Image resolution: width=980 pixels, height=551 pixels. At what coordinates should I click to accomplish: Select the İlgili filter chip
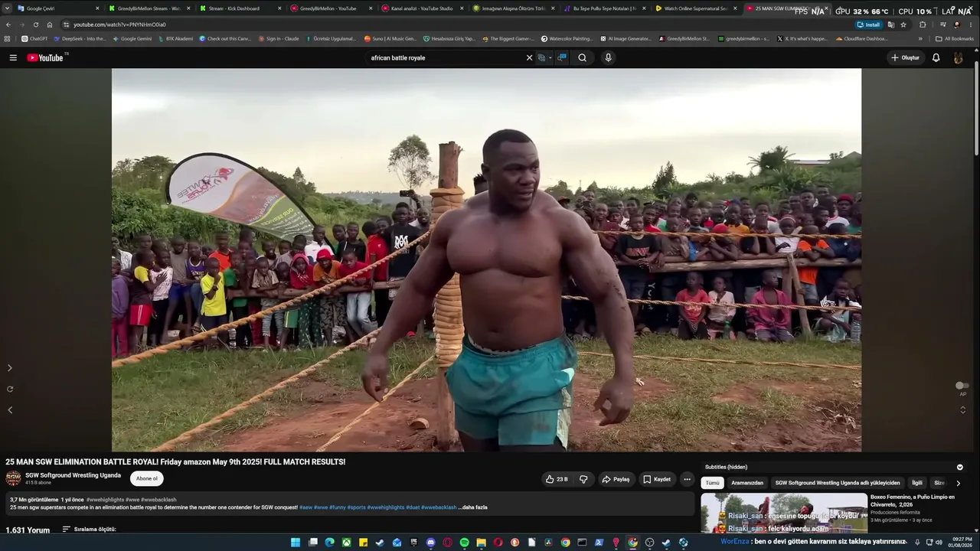point(917,483)
